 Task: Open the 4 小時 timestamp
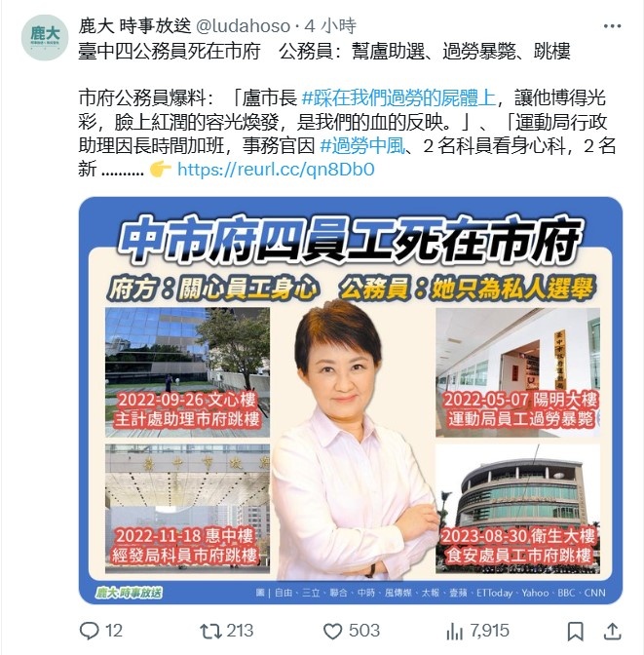coord(330,26)
